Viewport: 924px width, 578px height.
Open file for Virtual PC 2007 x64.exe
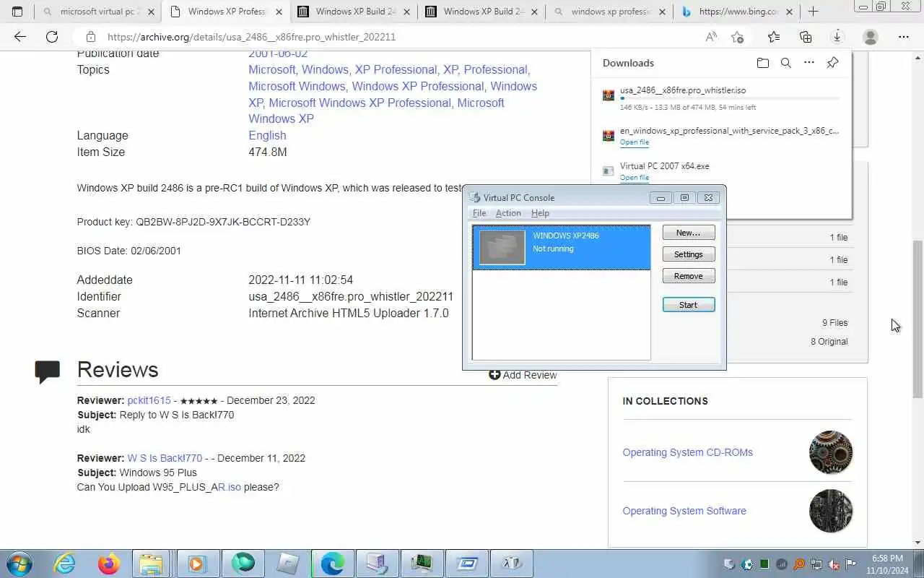[x=635, y=177]
